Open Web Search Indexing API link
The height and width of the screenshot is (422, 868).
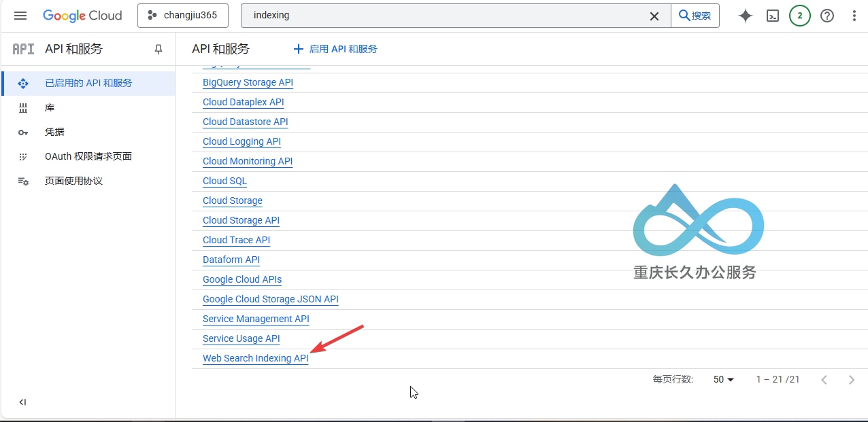point(256,358)
